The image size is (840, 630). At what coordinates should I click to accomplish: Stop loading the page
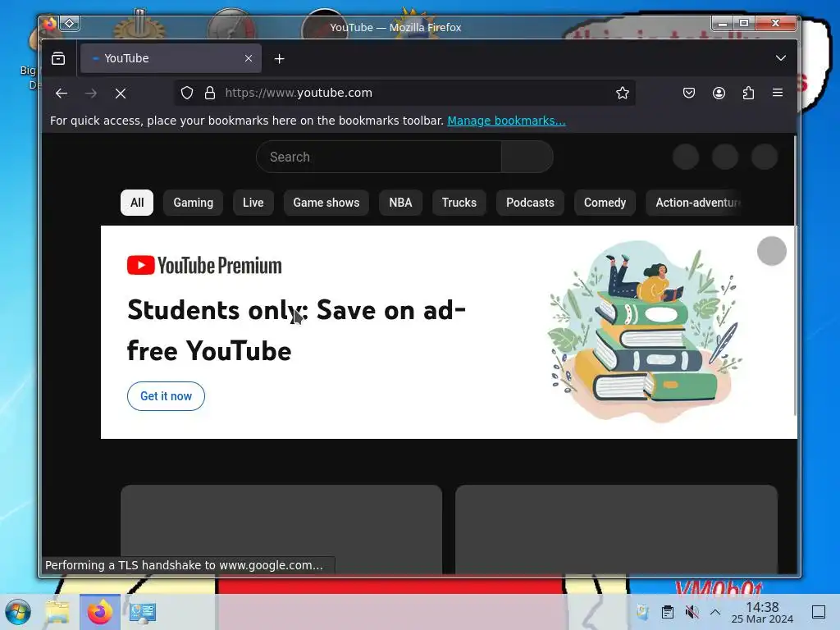click(121, 94)
